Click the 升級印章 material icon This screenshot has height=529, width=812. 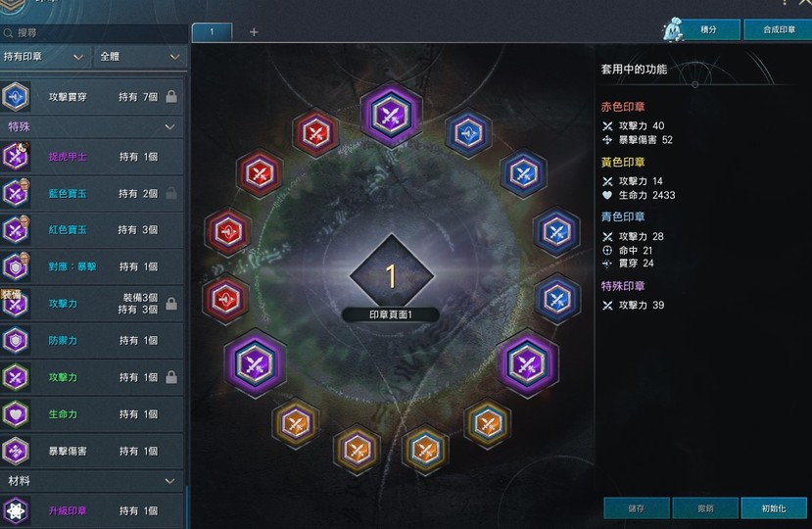[16, 510]
